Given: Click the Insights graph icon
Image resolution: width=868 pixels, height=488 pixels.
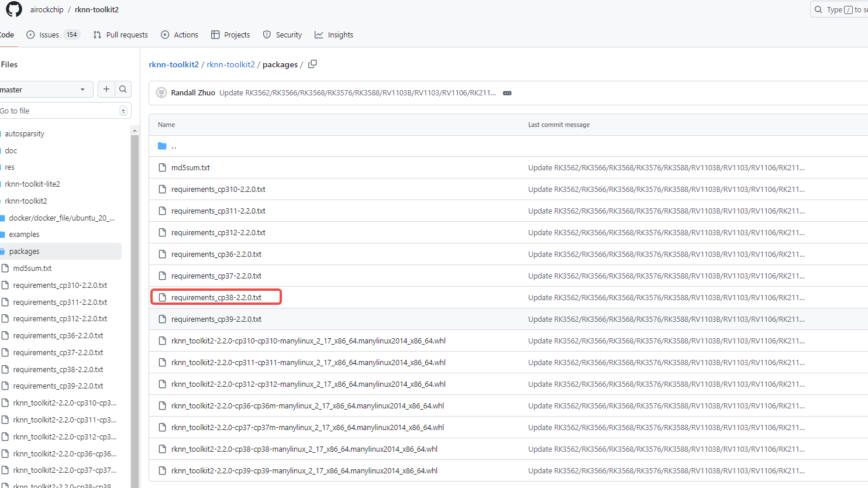Looking at the screenshot, I should [x=319, y=35].
